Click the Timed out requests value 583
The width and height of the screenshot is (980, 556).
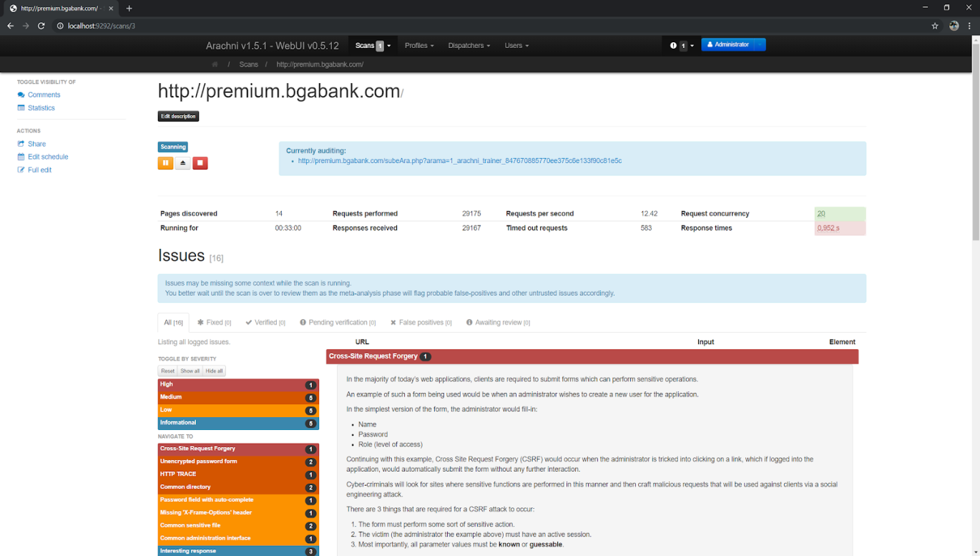[x=646, y=228]
